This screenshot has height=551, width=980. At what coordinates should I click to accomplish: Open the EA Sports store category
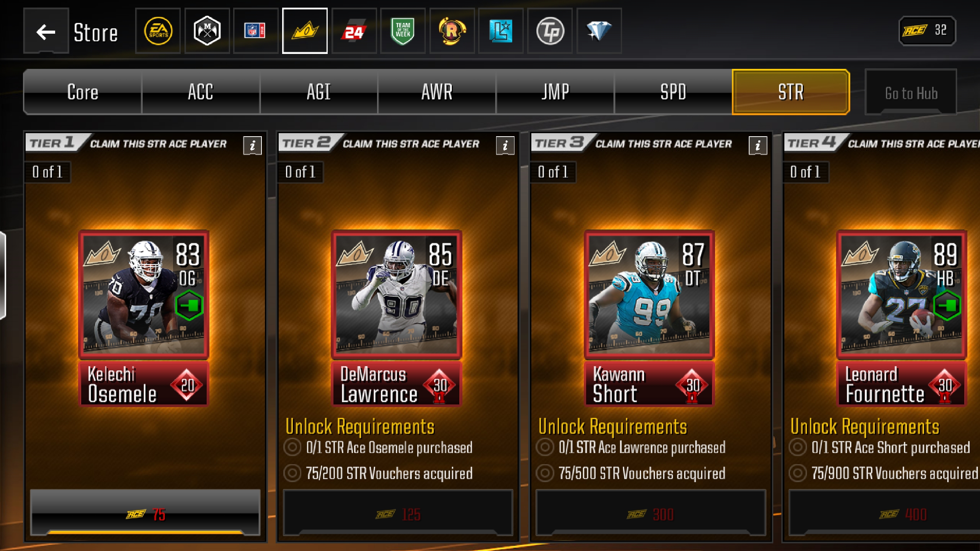click(158, 31)
